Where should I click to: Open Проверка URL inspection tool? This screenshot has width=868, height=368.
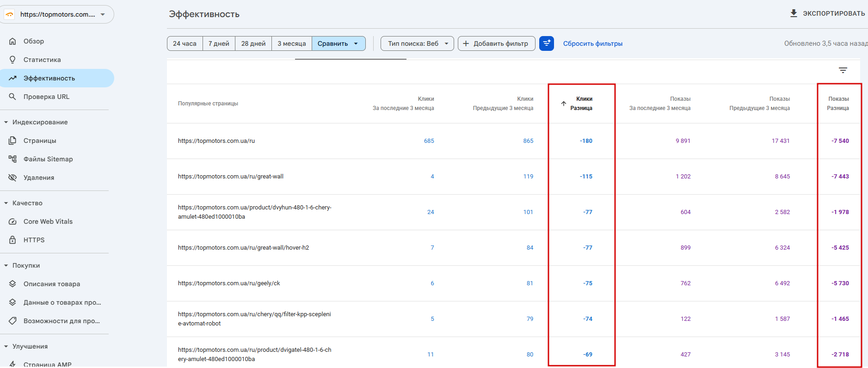46,97
